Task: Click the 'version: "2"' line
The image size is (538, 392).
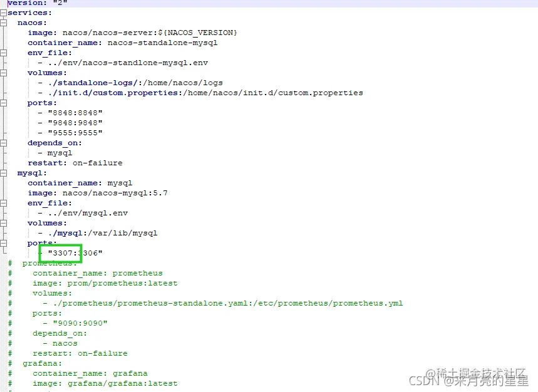Action: click(38, 3)
